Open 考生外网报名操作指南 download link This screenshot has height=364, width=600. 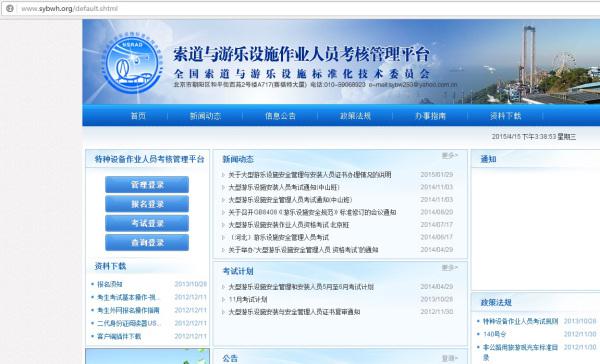[128, 310]
